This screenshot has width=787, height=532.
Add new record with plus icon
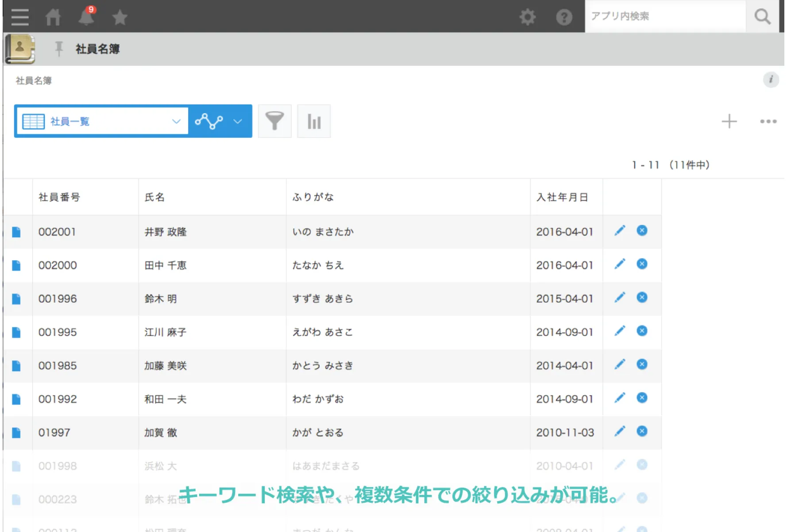729,121
